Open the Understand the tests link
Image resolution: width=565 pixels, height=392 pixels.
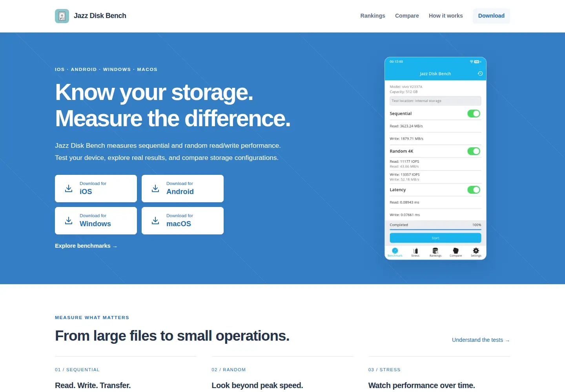[x=481, y=340]
